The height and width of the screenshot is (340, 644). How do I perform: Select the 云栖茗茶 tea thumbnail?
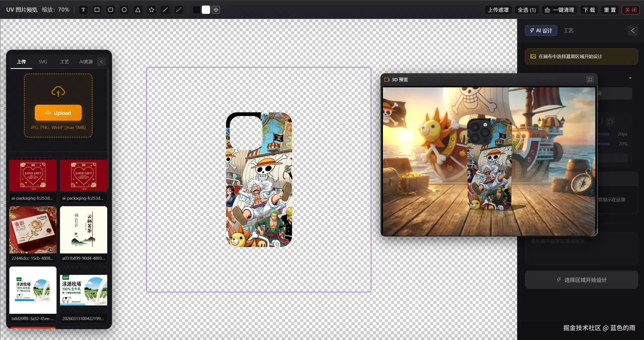83,230
